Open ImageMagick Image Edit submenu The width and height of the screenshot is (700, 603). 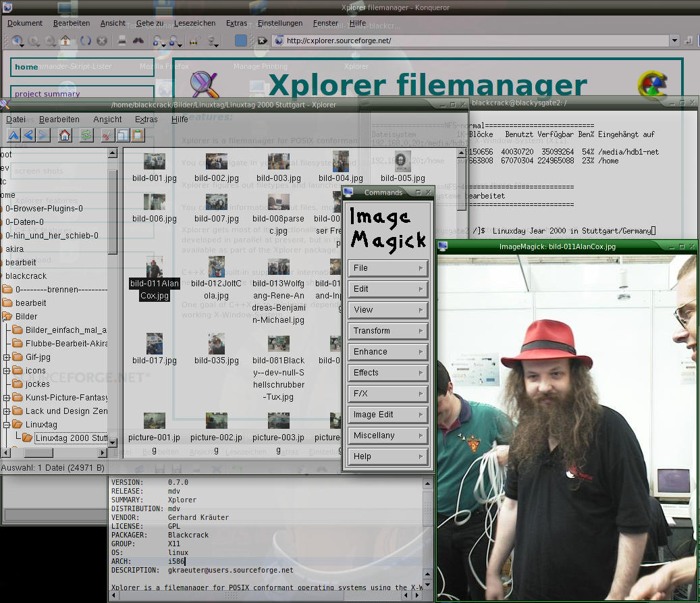tap(387, 415)
